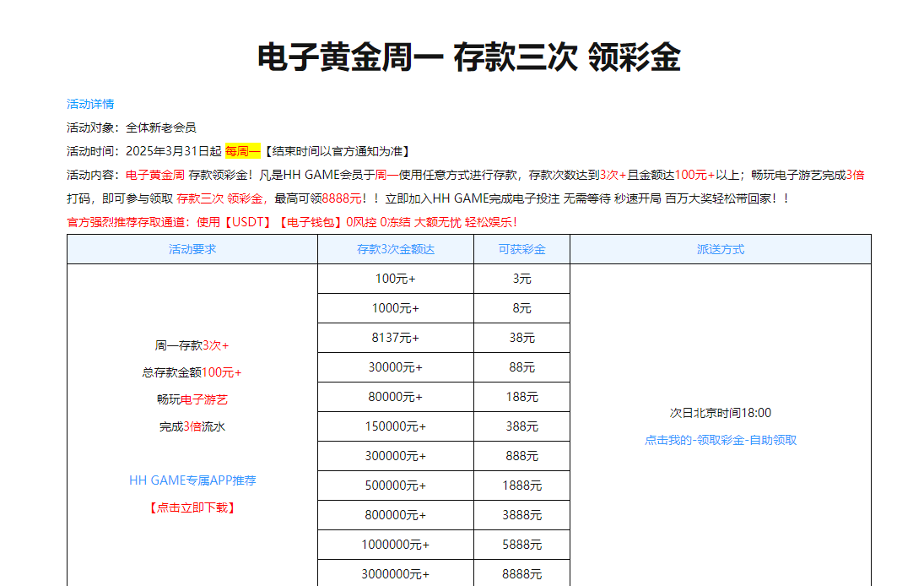Select the 存款3次金额达 column header
924x586 pixels.
pyautogui.click(x=396, y=249)
